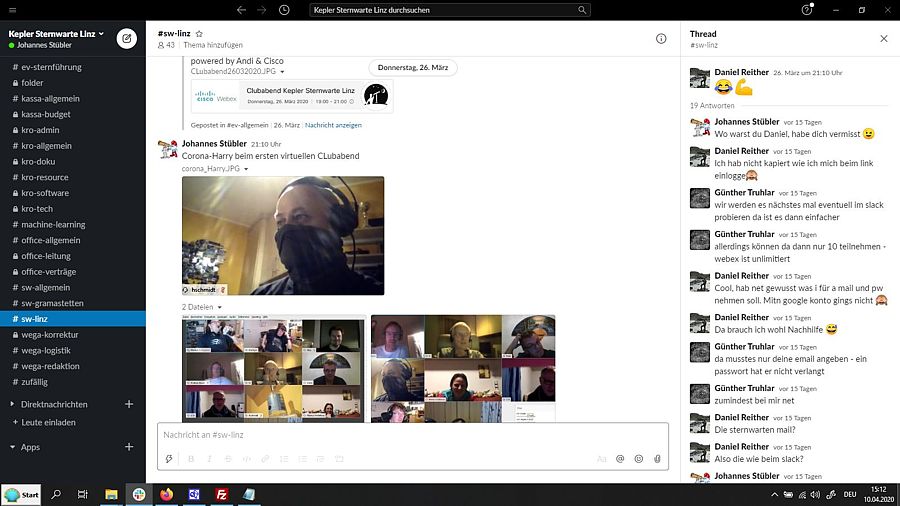Screen dimensions: 900x506
Task: Switch to the machine-learning channel
Action: tap(53, 225)
